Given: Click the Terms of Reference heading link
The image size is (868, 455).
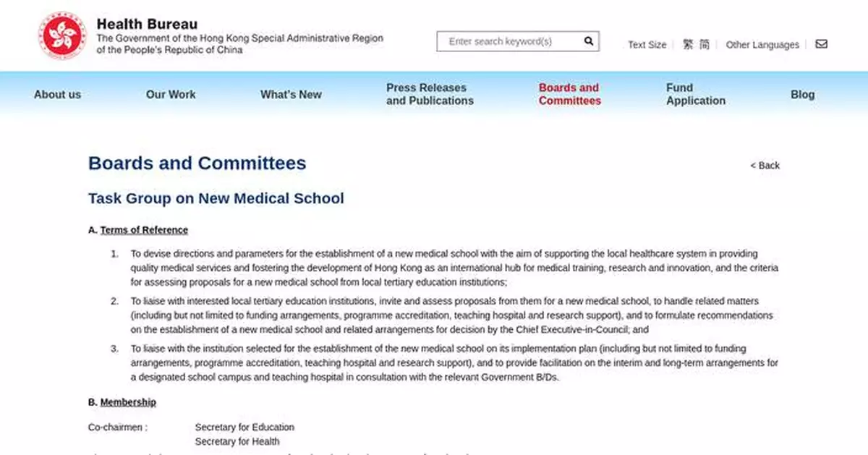Looking at the screenshot, I should 143,229.
